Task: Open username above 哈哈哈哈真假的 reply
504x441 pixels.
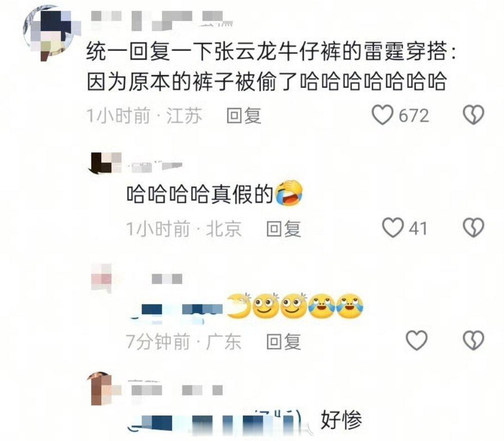Action: click(x=155, y=166)
